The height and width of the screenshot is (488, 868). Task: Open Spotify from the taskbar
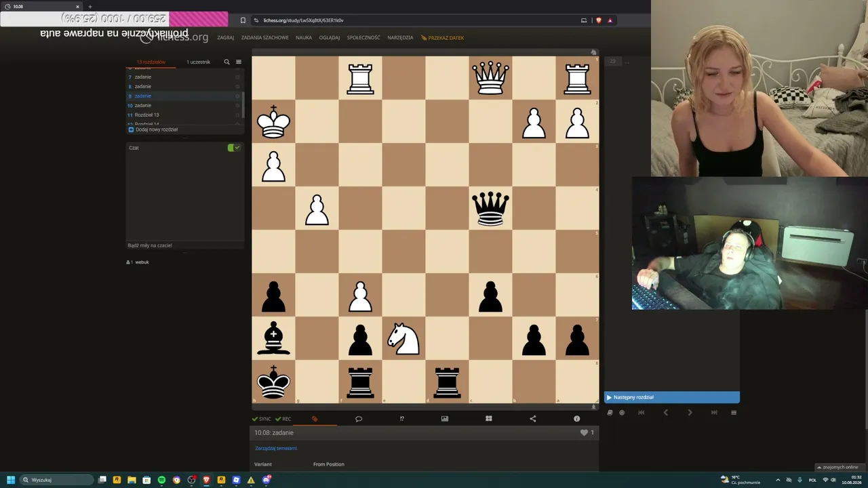pyautogui.click(x=161, y=480)
